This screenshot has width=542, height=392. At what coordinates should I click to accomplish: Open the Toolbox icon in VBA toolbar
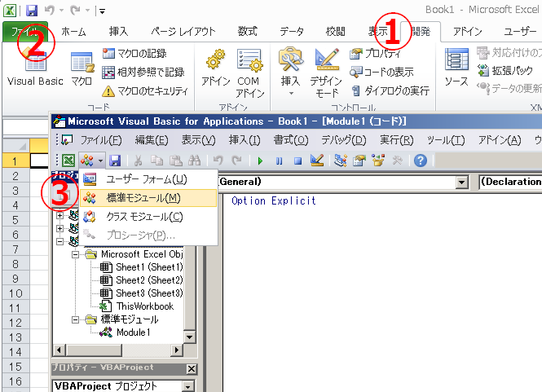point(397,161)
